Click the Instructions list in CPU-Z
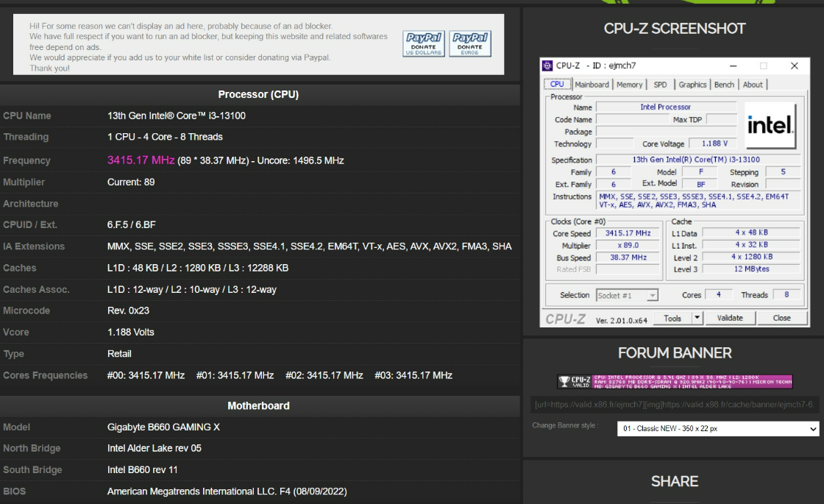The image size is (824, 504). coord(698,201)
